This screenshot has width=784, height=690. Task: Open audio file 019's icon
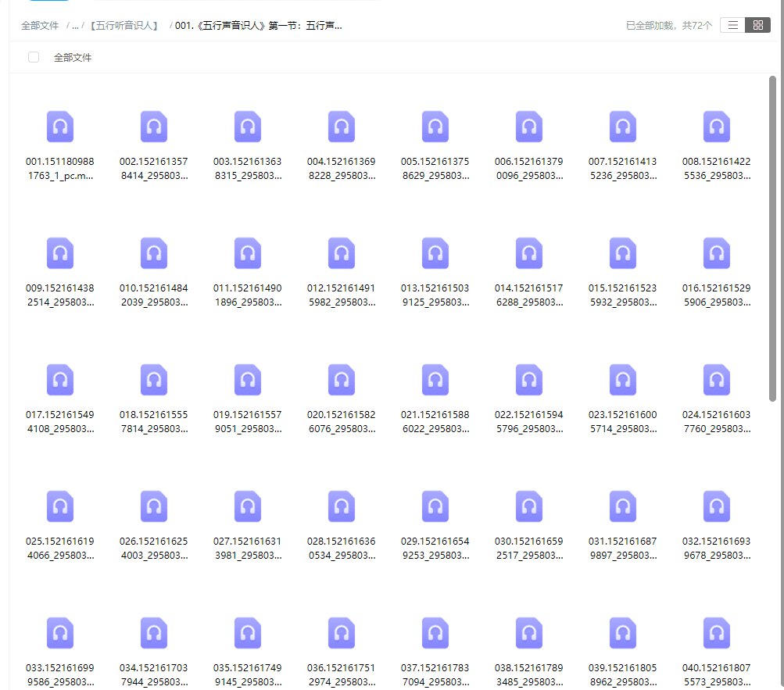[247, 379]
